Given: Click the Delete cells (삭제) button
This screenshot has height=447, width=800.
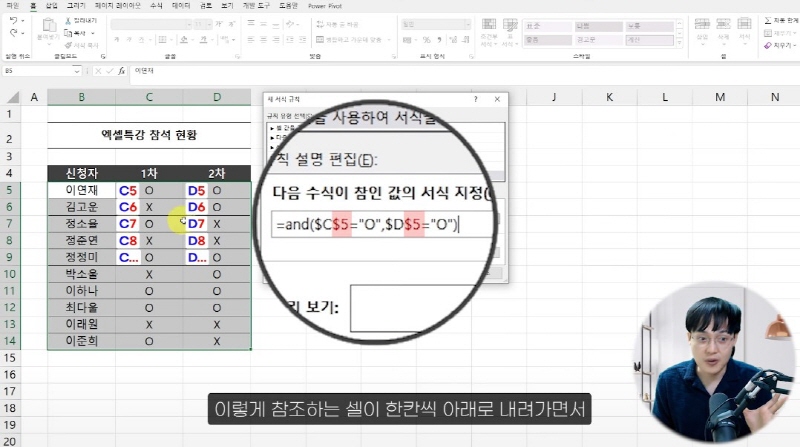Looking at the screenshot, I should (723, 30).
